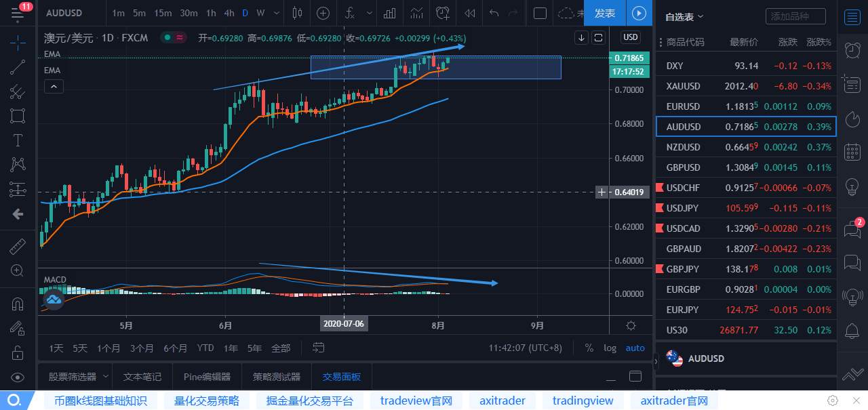
Task: Open the financials bar chart icon
Action: pyautogui.click(x=390, y=13)
